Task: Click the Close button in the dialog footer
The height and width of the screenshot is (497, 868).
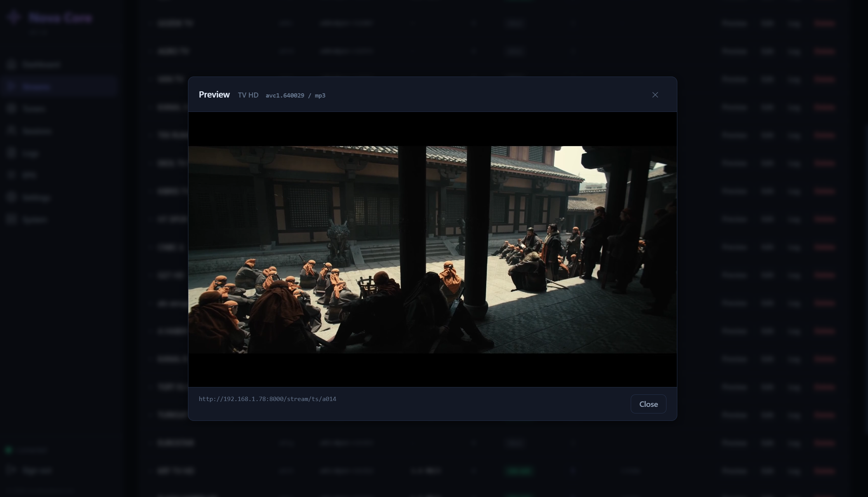Action: click(648, 404)
